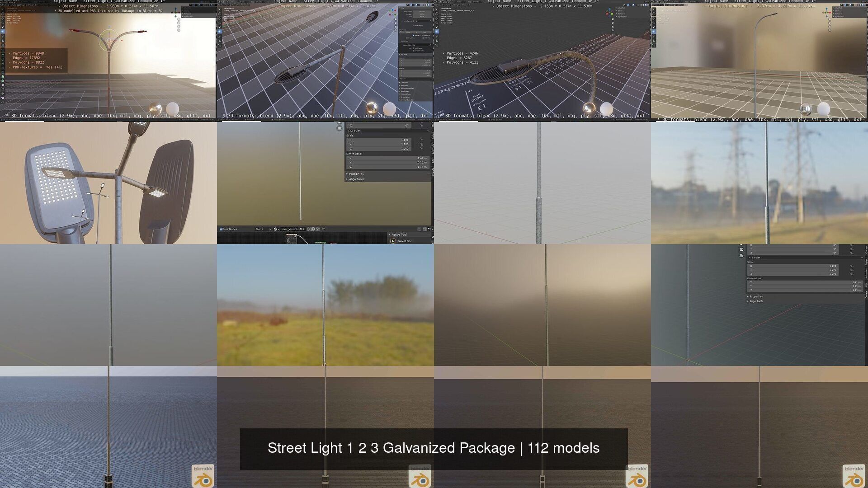The width and height of the screenshot is (868, 488).
Task: Open XYZ Euler dropdown above 1.42 m dimensions
Action: pos(387,131)
